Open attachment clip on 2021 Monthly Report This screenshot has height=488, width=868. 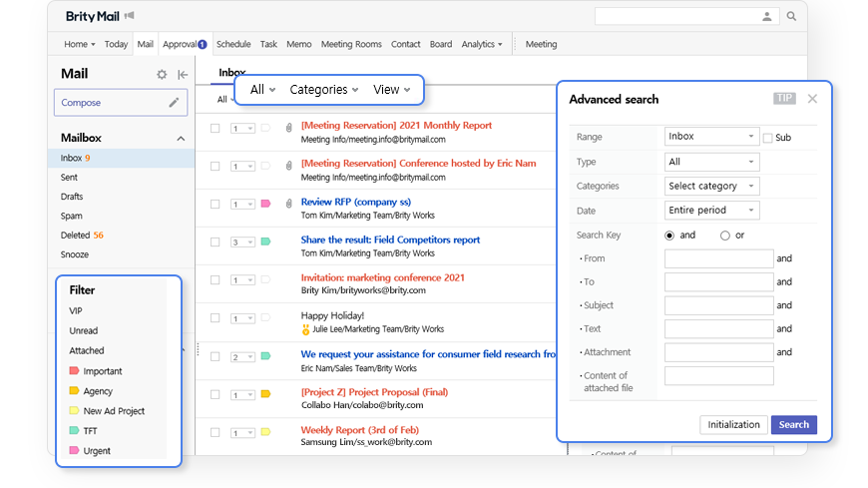point(289,128)
